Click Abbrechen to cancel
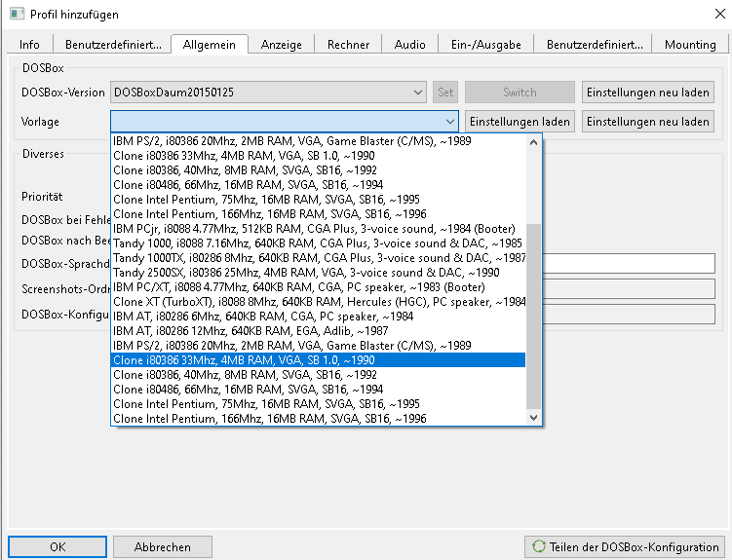Viewport: 732px width, 560px height. [162, 546]
